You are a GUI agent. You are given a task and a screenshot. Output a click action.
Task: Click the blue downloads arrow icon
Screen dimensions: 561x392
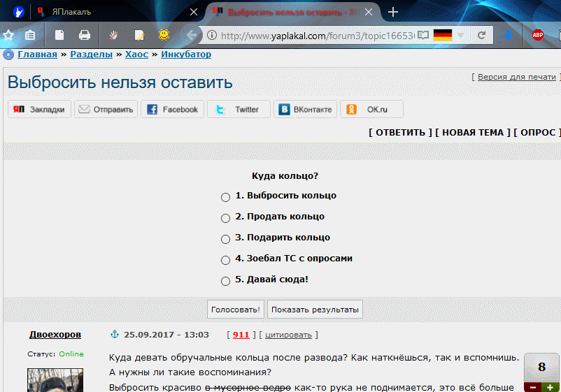pyautogui.click(x=509, y=35)
